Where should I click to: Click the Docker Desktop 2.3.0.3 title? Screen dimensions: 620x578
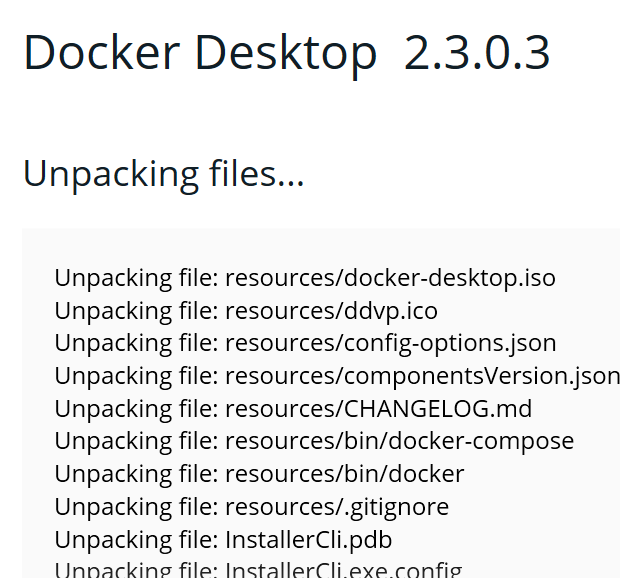pos(287,53)
